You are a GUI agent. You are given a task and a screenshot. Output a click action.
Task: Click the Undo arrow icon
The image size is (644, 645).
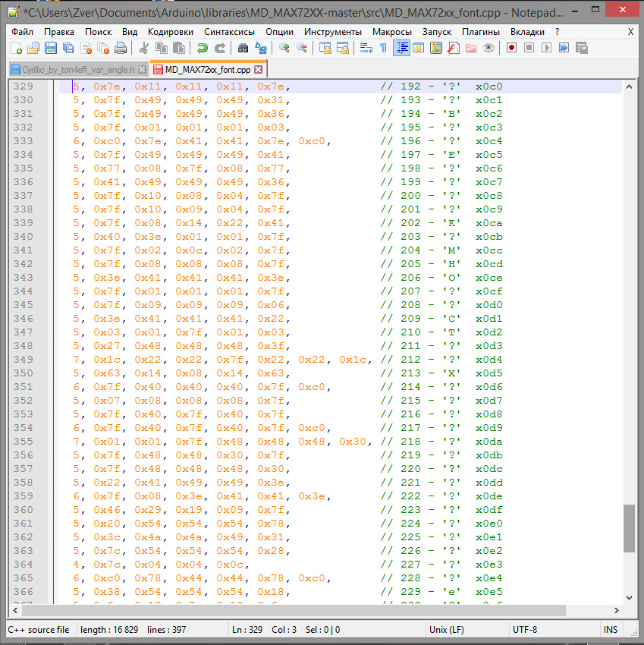coord(201,48)
